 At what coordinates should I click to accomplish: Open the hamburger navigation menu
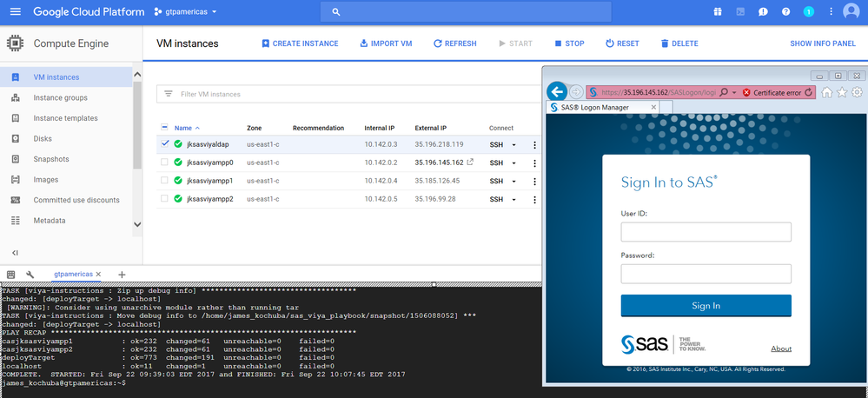tap(14, 12)
